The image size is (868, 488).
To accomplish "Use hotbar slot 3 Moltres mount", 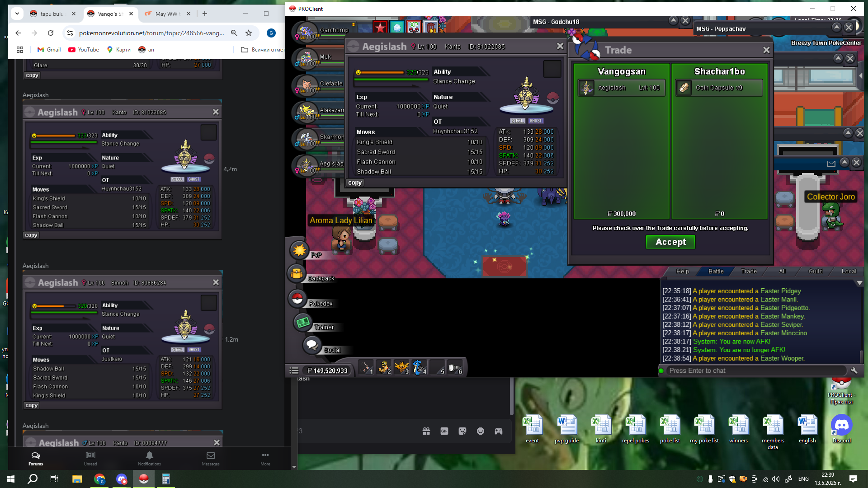I will coord(401,368).
